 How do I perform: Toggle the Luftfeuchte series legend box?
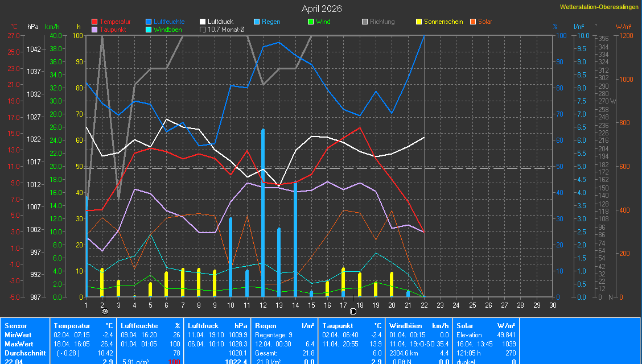[149, 22]
